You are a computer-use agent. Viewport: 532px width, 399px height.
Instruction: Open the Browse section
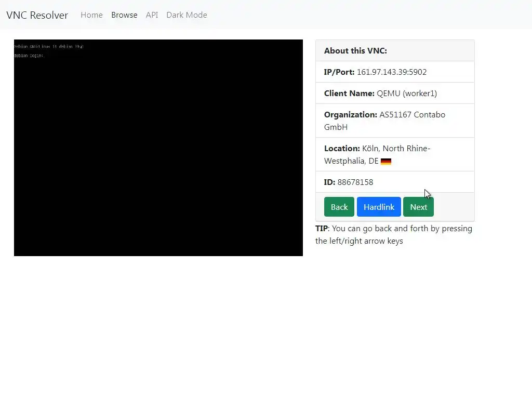(124, 15)
